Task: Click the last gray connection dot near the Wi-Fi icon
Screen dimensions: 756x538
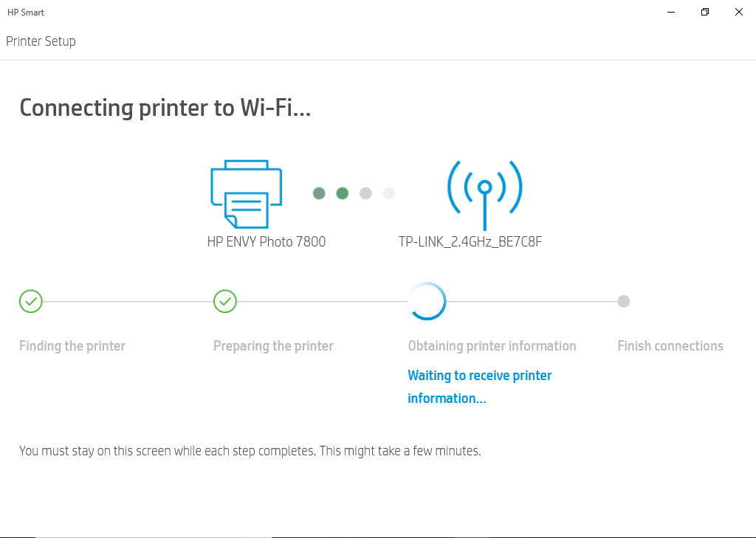Action: click(x=388, y=193)
